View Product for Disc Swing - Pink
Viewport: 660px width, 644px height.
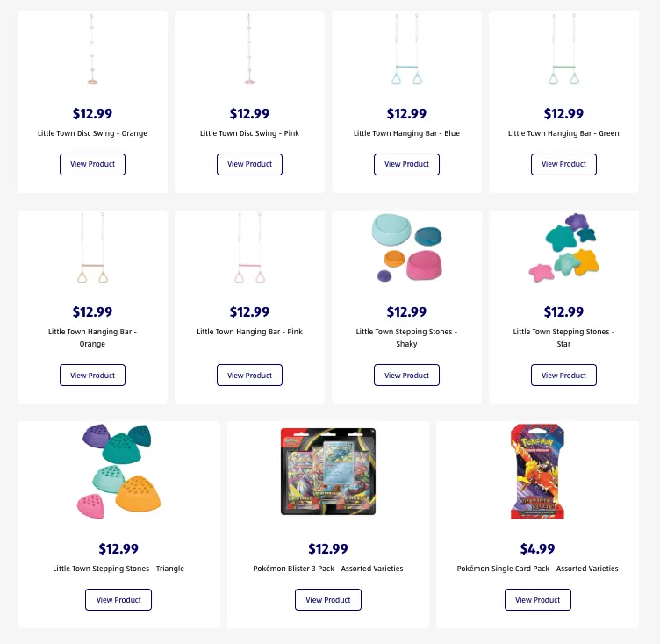(249, 164)
